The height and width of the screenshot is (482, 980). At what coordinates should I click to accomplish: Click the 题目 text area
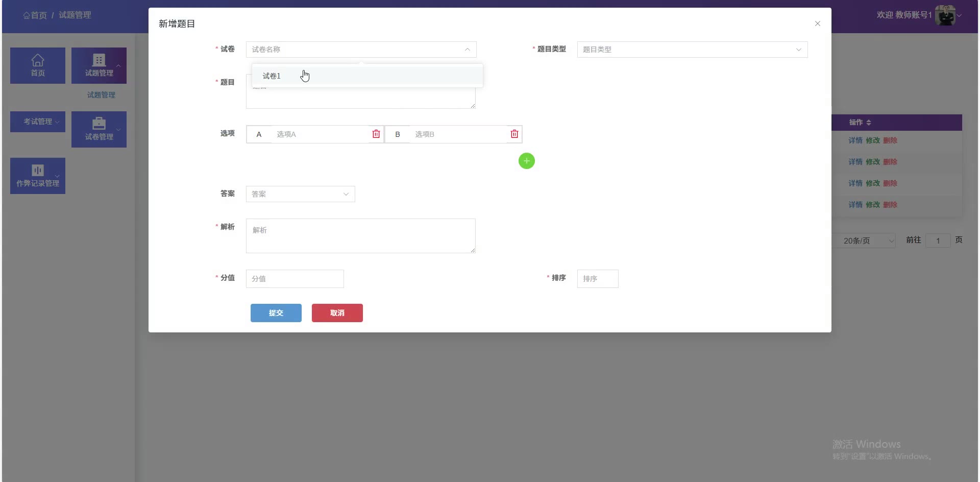click(x=361, y=91)
